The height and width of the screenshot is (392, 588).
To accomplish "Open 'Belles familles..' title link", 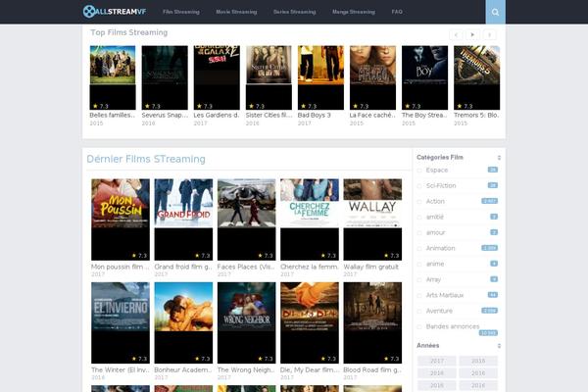I will click(113, 116).
